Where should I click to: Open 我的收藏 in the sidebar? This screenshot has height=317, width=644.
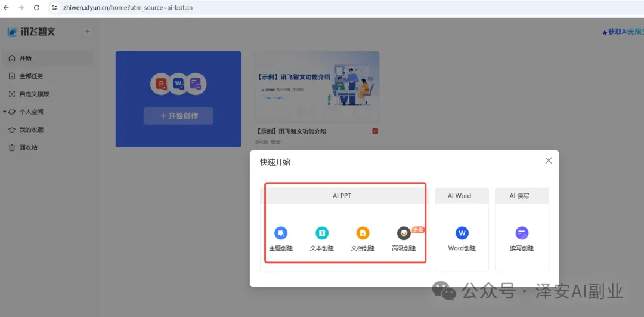click(47, 130)
